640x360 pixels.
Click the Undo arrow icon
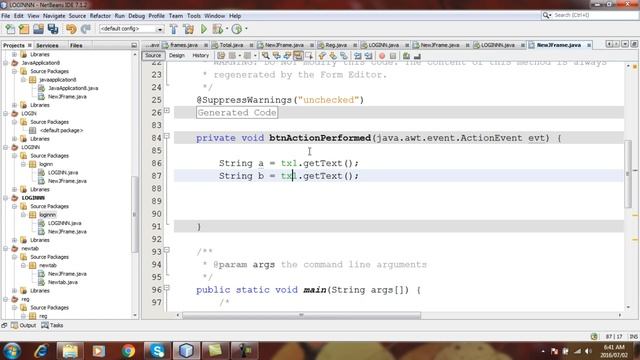71,29
